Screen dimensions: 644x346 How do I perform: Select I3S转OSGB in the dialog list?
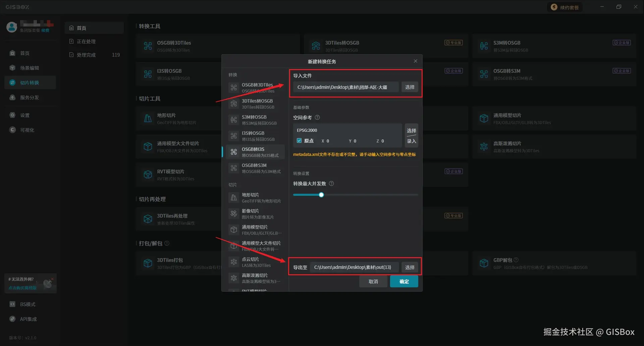[x=255, y=136]
